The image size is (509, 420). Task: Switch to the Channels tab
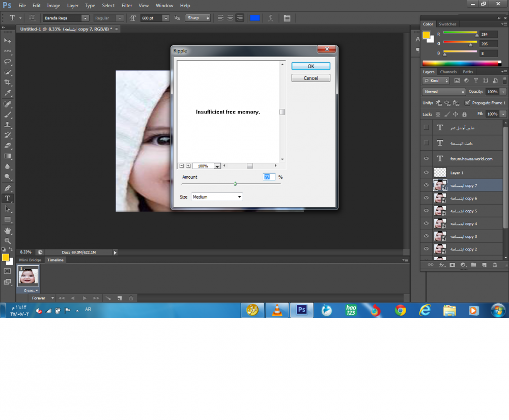tap(448, 72)
